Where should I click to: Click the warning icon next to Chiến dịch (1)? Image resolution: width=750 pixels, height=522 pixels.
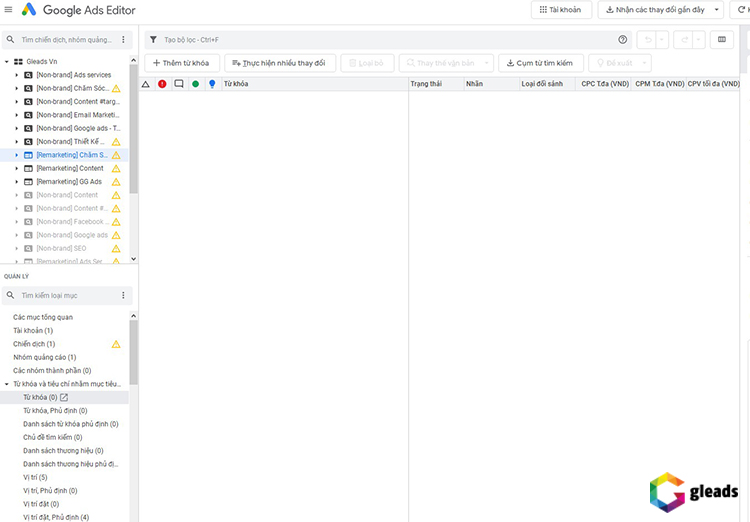click(x=116, y=344)
